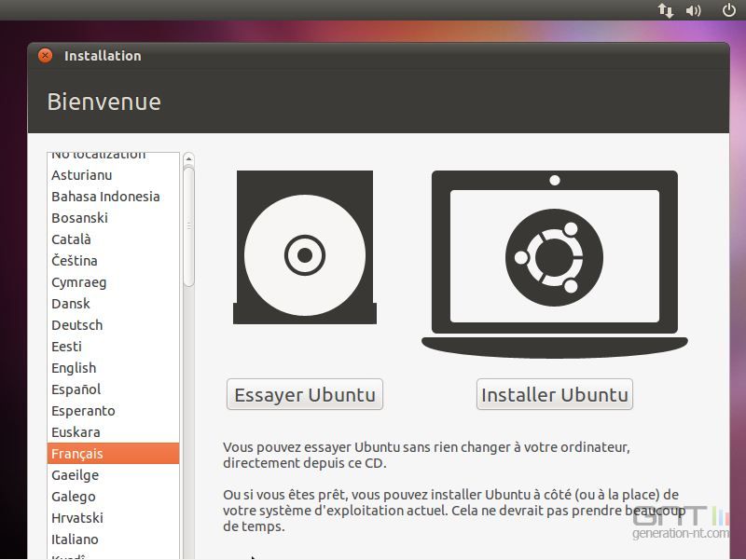Open the sound volume indicator

coord(693,10)
